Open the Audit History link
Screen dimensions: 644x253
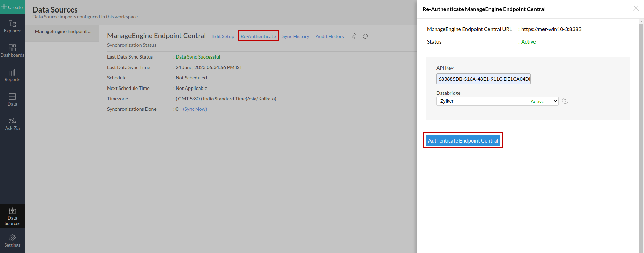pyautogui.click(x=330, y=36)
